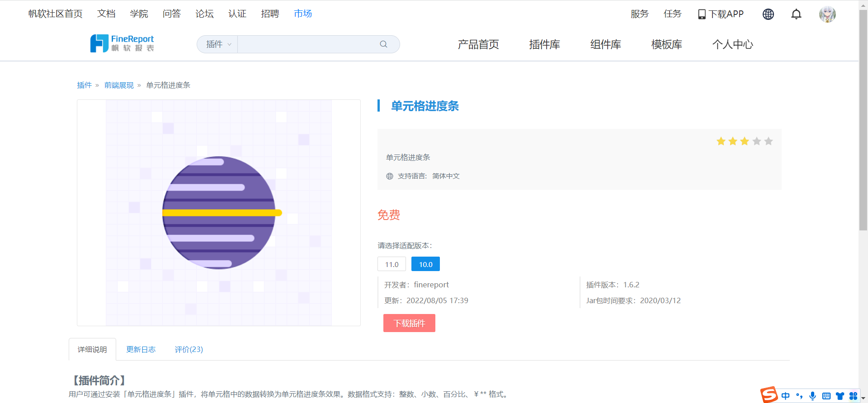Follow the 前端展现 breadcrumb link

click(x=119, y=85)
